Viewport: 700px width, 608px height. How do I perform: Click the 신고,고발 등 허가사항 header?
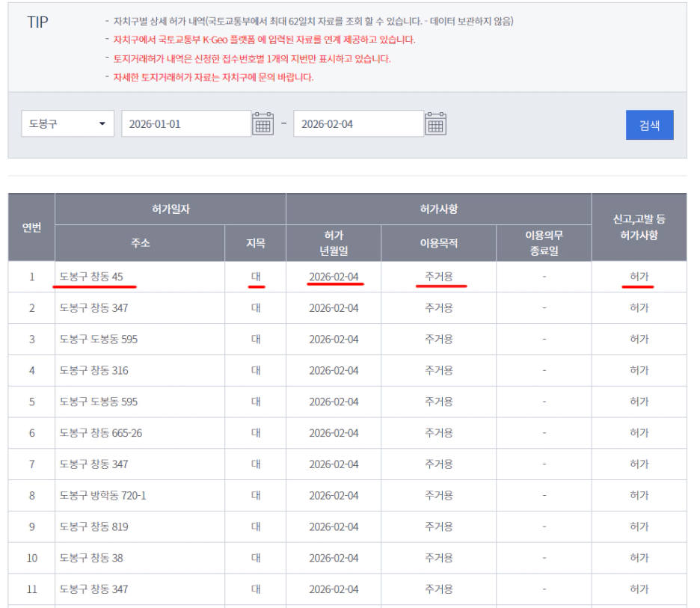click(x=639, y=227)
